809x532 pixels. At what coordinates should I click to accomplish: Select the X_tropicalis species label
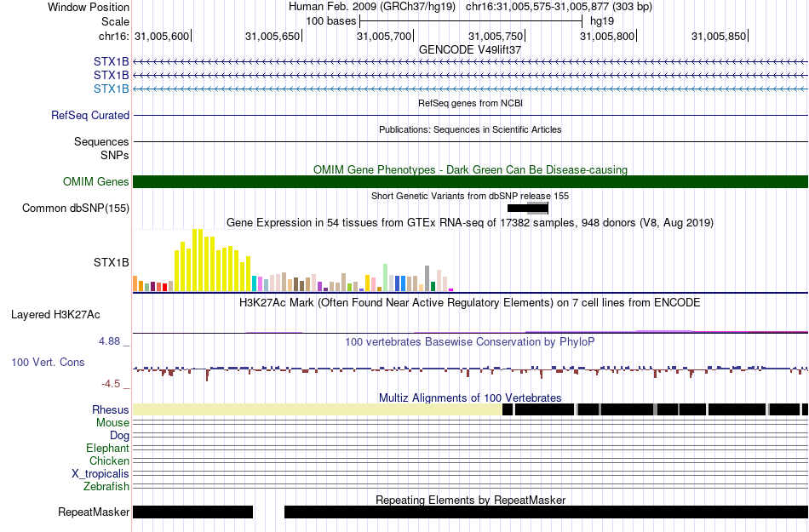coord(100,473)
